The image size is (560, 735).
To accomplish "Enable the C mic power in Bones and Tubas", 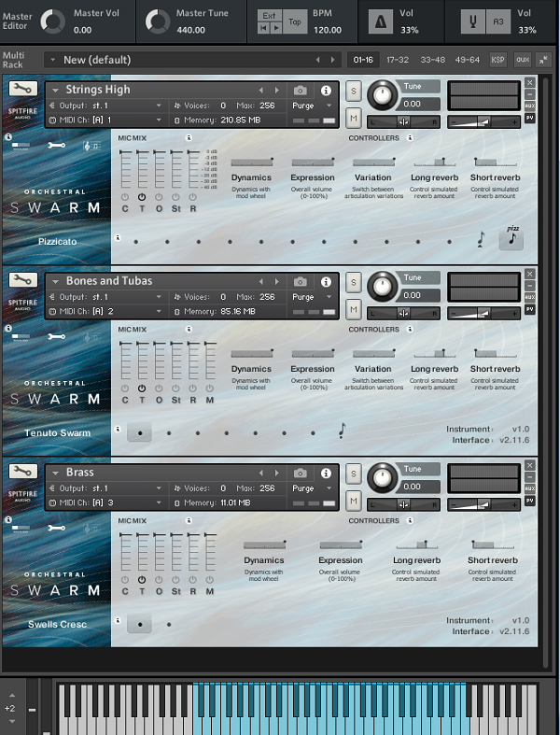I will tap(125, 389).
